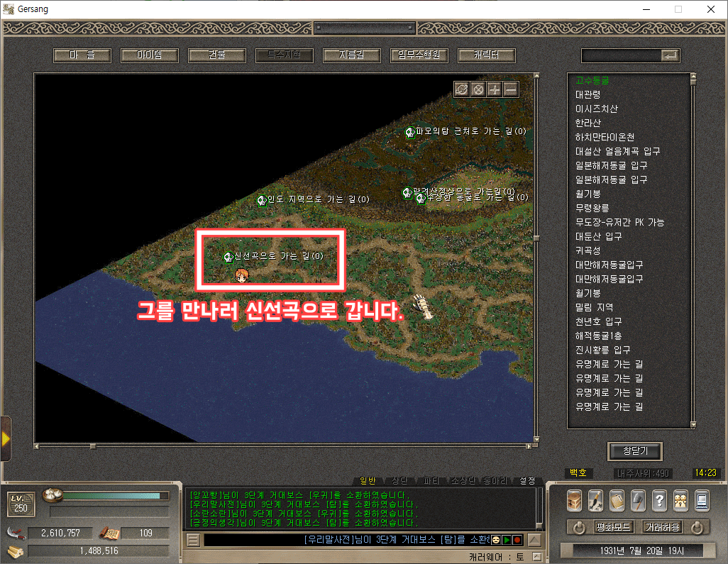The height and width of the screenshot is (564, 728).
Task: Open the two-people friends icon
Action: coord(680,501)
